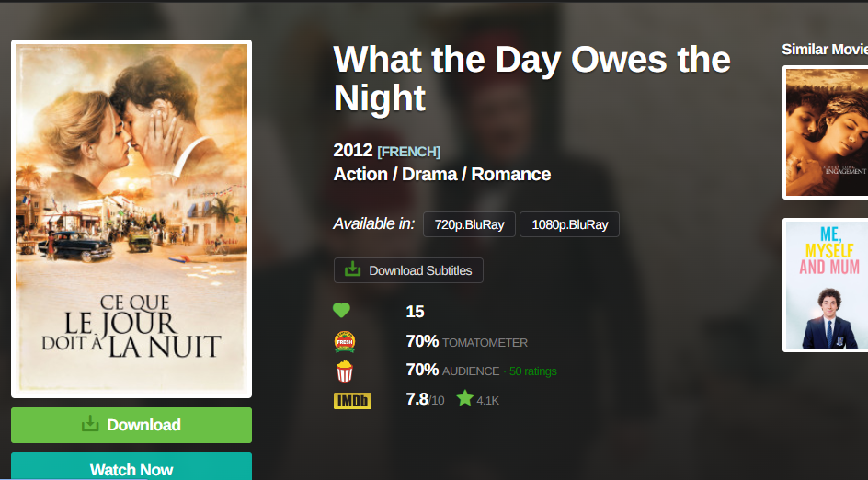868x480 pixels.
Task: Click the What the Day Owes the Night title
Action: 531,78
